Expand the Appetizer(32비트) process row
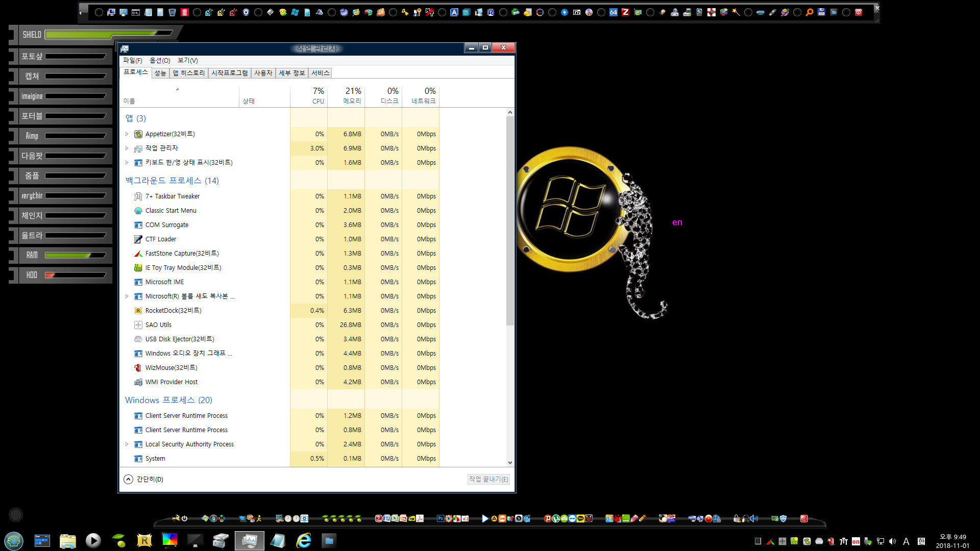The image size is (980, 551). tap(127, 134)
